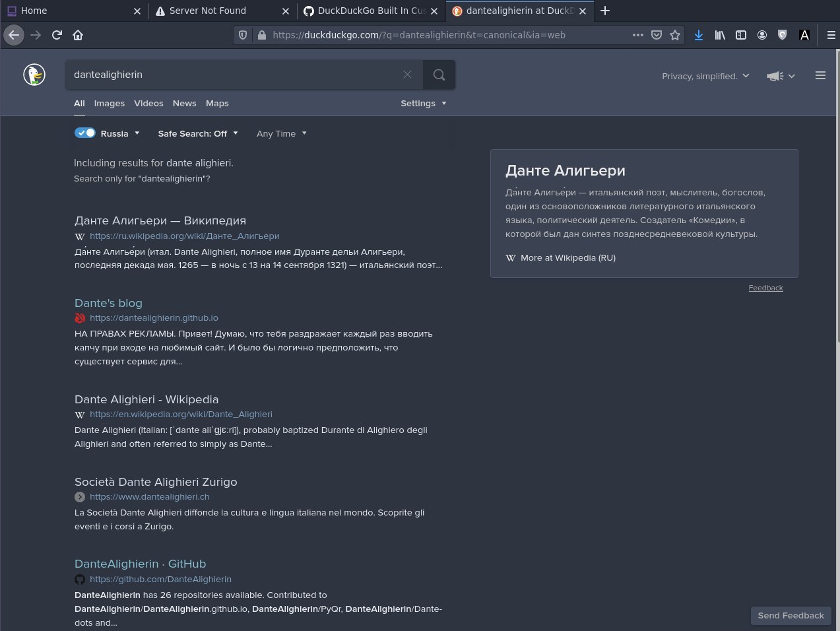Open the Società Dante Alighieri Zurigo result
This screenshot has height=631, width=840.
[x=156, y=482]
